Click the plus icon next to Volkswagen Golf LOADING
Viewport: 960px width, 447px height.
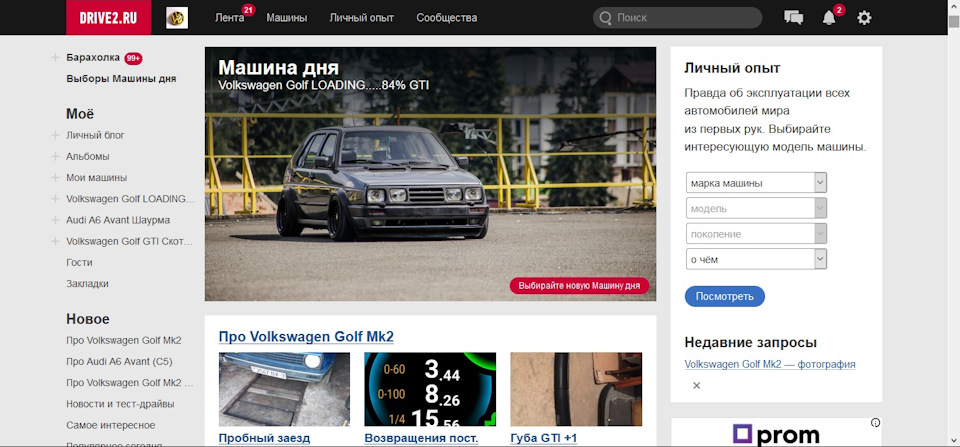(x=55, y=199)
